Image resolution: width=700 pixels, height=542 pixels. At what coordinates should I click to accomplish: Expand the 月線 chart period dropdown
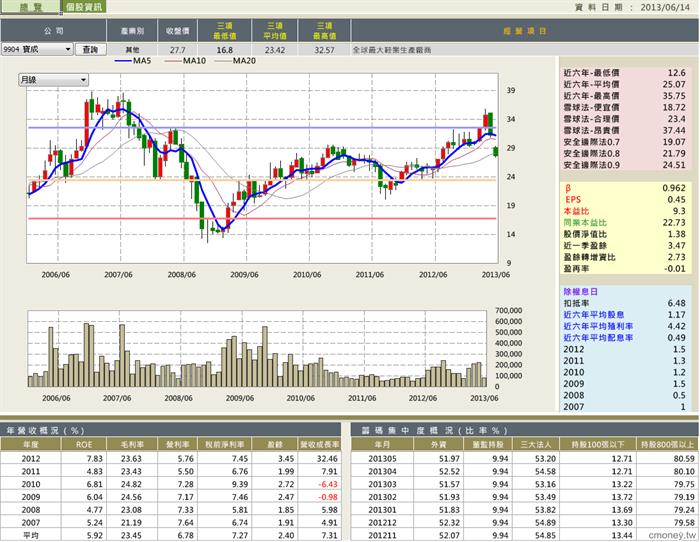54,80
